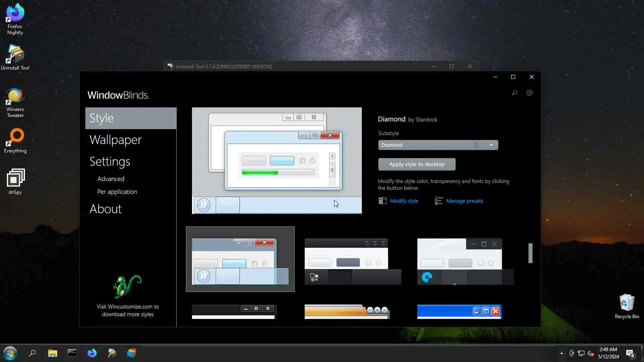Open the Windows Start menu orb
The image size is (644, 362).
tap(10, 353)
